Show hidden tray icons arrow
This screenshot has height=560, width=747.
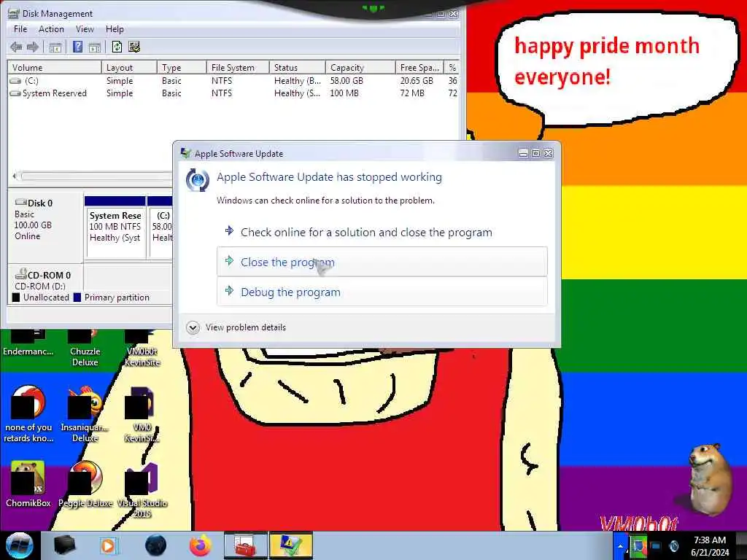pos(620,546)
